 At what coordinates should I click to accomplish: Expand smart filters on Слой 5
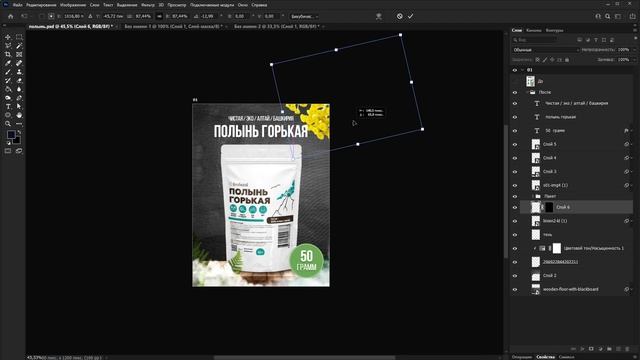pyautogui.click(x=632, y=144)
